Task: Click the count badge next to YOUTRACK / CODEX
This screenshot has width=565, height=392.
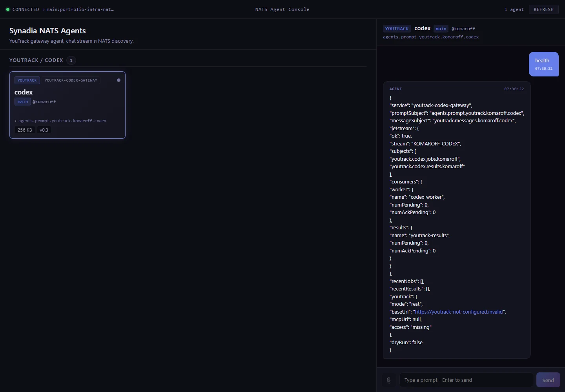Action: [x=71, y=60]
